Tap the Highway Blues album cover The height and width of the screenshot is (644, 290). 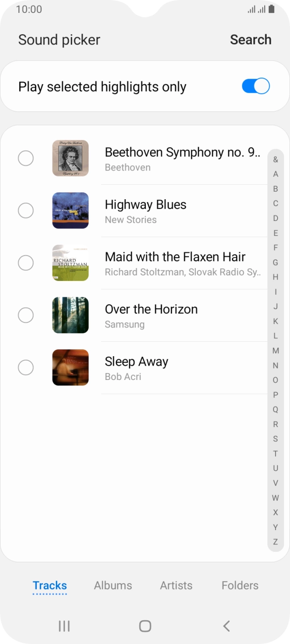(70, 211)
